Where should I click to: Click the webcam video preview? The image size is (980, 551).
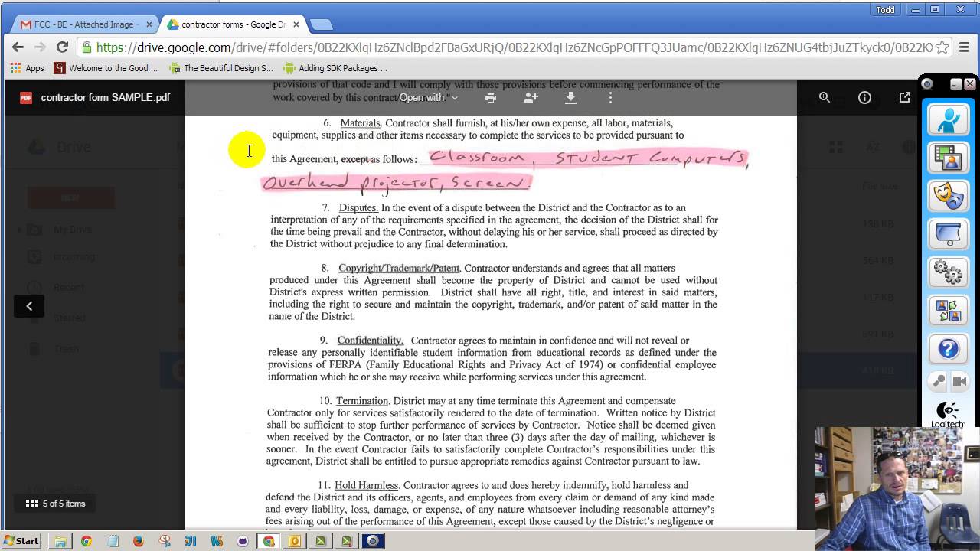[x=897, y=487]
